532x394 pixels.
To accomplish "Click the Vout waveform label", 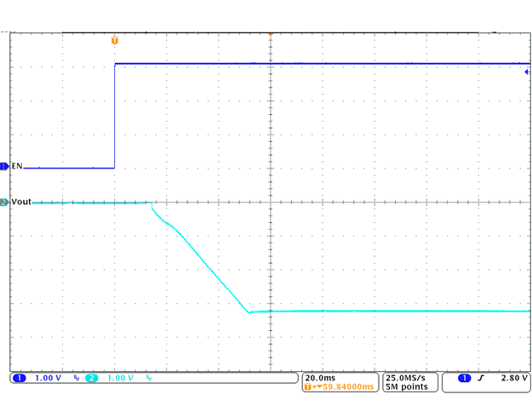I will tap(21, 202).
